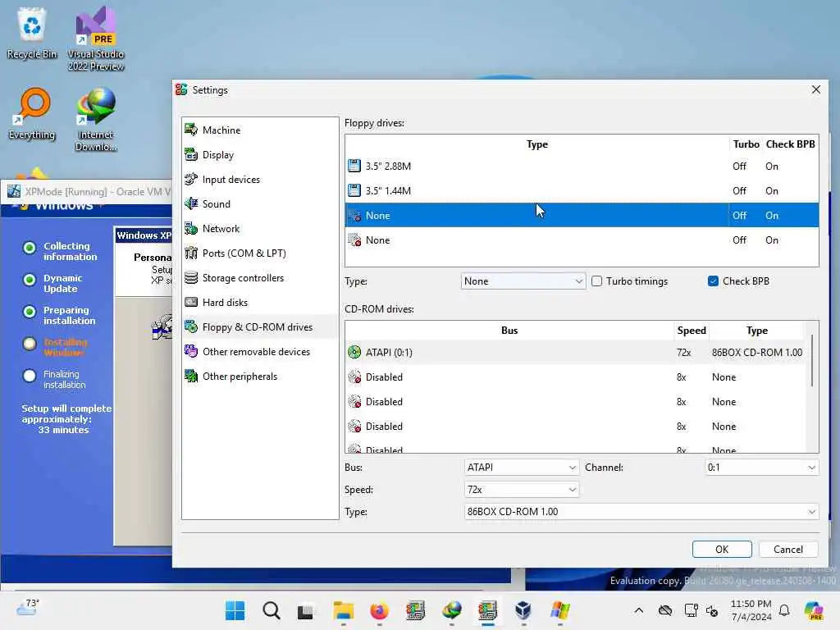Open the Bus dropdown set to ATAPI
The height and width of the screenshot is (630, 840).
click(x=521, y=467)
